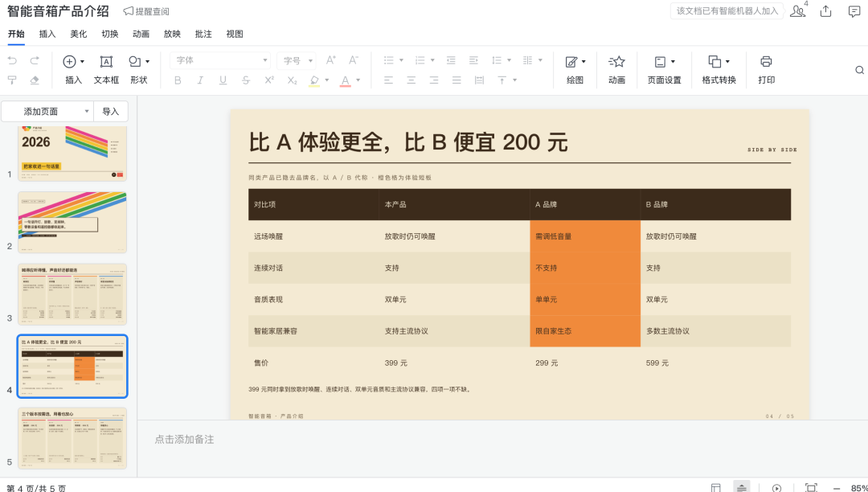Increase indent of the paragraph
The height and width of the screenshot is (492, 868).
pos(473,60)
